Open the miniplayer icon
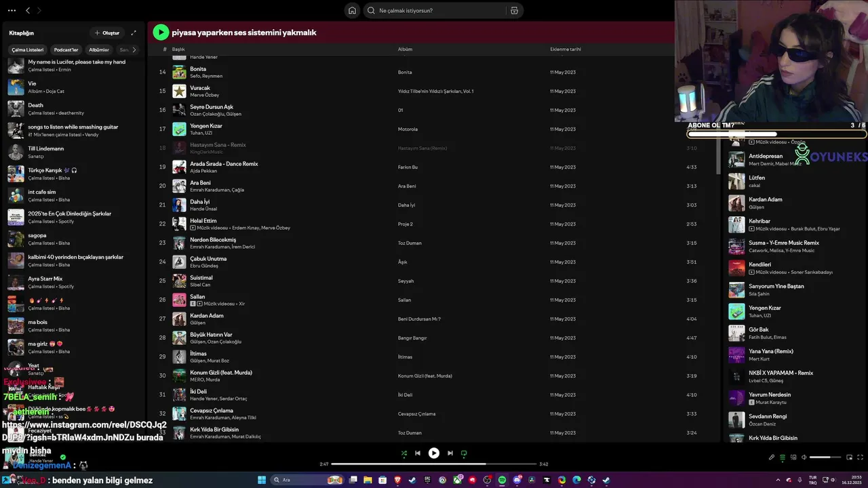Viewport: 868px width, 488px height. (849, 457)
